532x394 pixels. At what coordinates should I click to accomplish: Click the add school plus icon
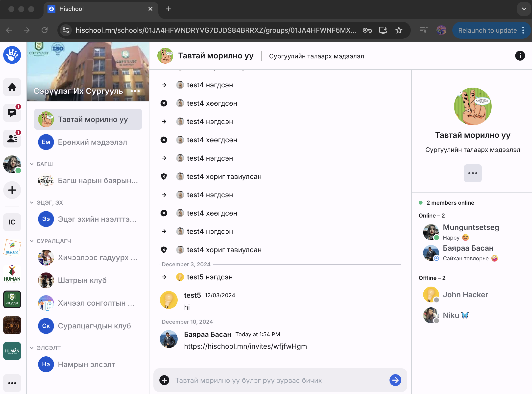tap(12, 190)
